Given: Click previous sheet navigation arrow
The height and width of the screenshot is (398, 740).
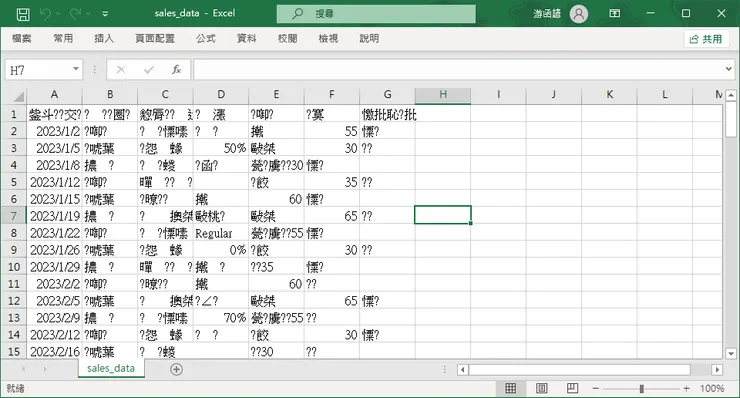Looking at the screenshot, I should point(23,369).
